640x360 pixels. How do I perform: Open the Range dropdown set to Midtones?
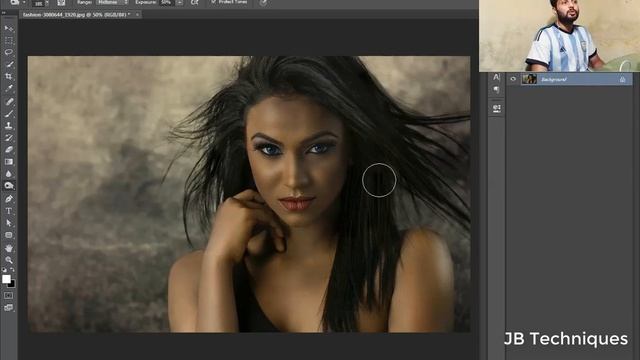[112, 2]
